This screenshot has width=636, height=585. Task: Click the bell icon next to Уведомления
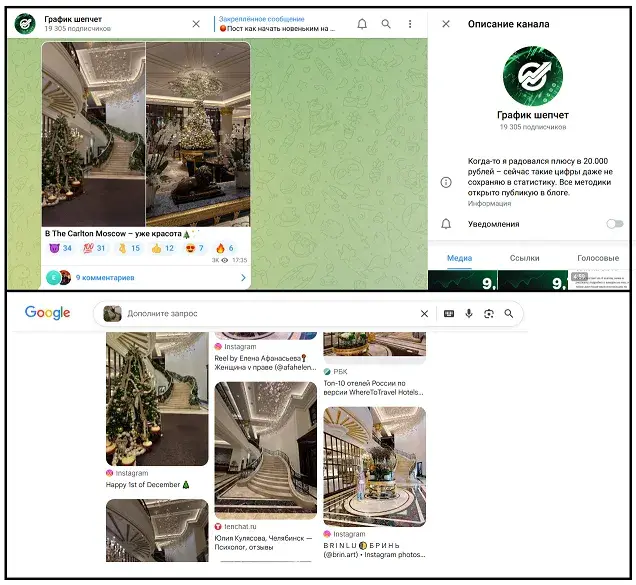click(446, 224)
